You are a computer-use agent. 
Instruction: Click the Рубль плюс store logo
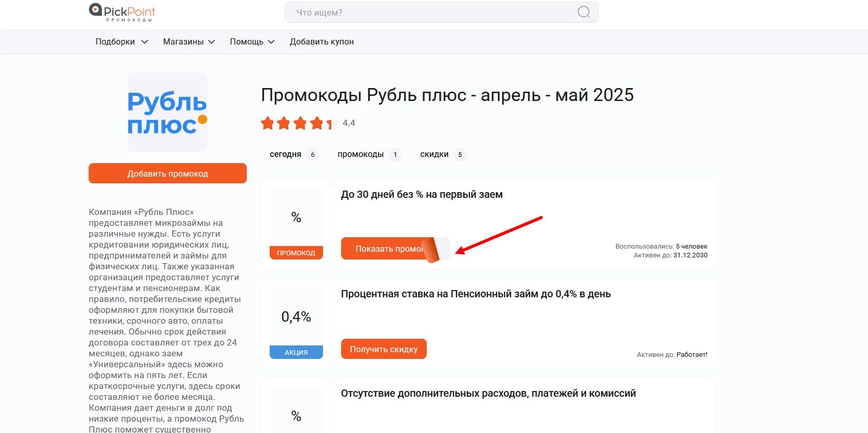click(x=167, y=112)
